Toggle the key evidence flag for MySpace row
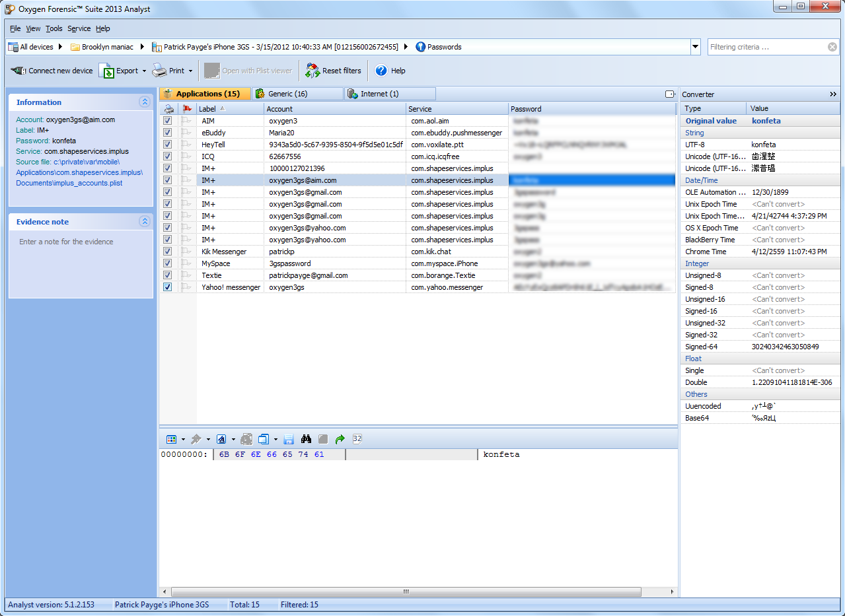The height and width of the screenshot is (616, 845). pos(186,263)
